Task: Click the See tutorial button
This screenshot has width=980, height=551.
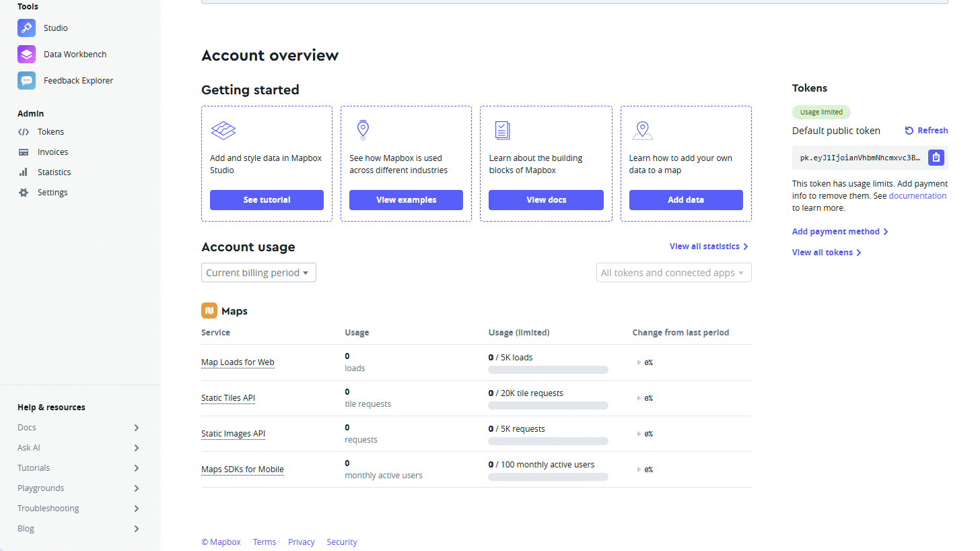Action: click(267, 200)
